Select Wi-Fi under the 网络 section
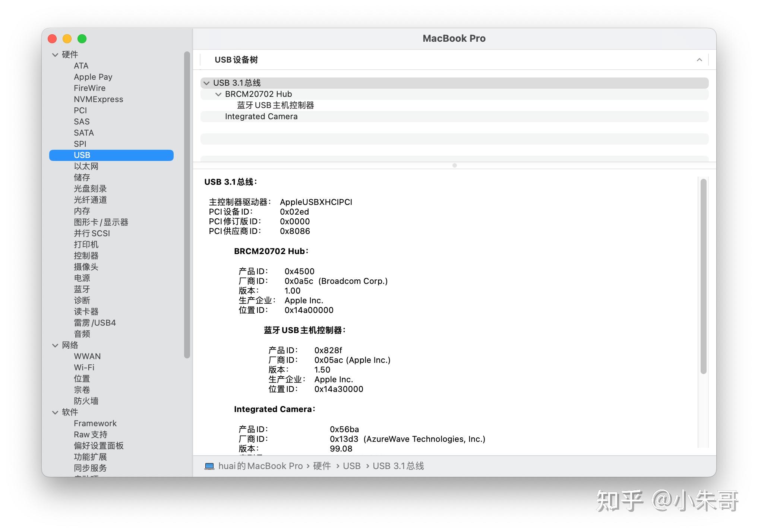 click(x=84, y=367)
